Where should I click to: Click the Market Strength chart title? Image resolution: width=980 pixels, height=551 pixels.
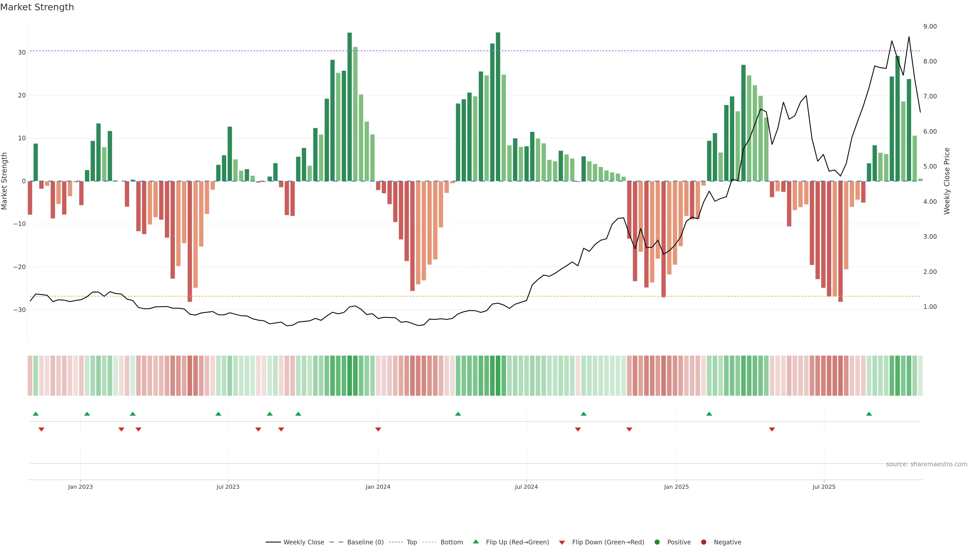click(x=37, y=7)
